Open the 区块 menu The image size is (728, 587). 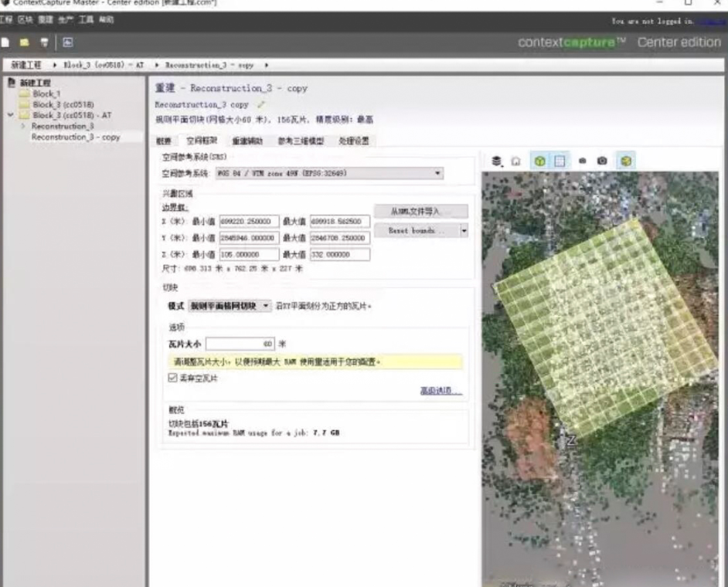click(x=25, y=19)
